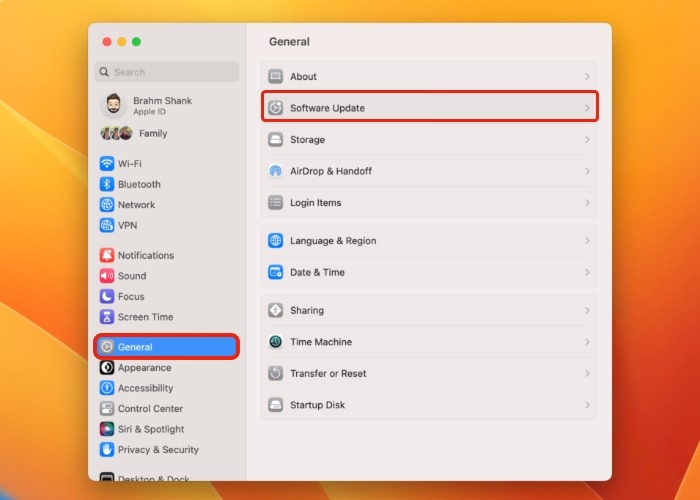Click the Siri & Spotlight icon

pos(107,429)
